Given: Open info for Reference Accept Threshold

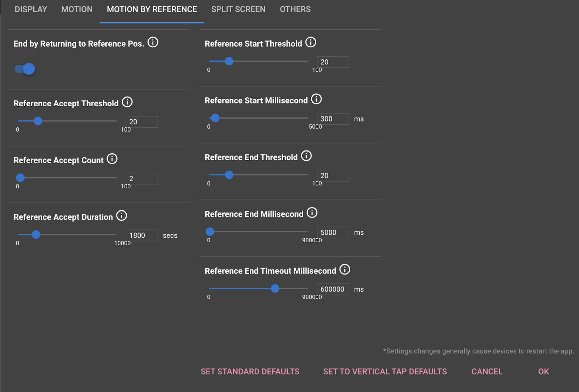Looking at the screenshot, I should click(x=127, y=102).
